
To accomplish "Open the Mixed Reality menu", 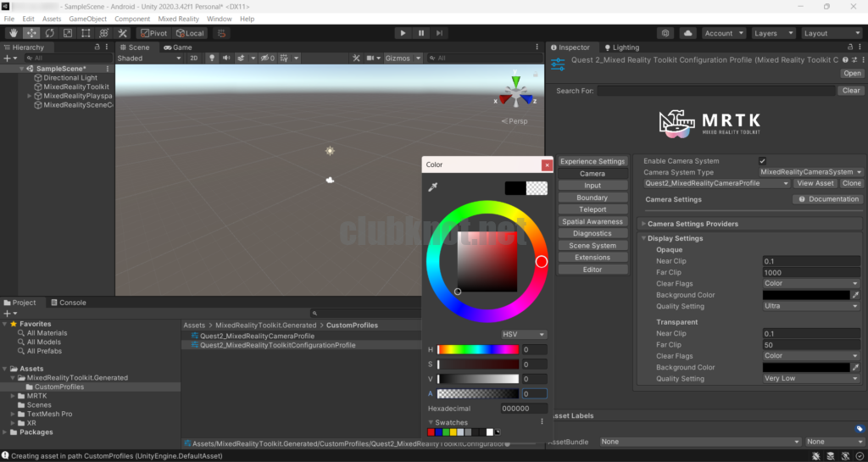I will pos(178,19).
